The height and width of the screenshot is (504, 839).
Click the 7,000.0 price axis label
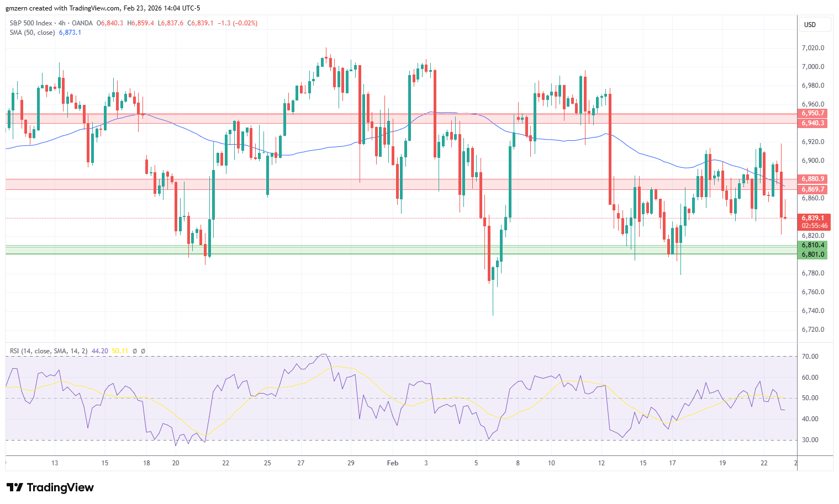pos(813,67)
